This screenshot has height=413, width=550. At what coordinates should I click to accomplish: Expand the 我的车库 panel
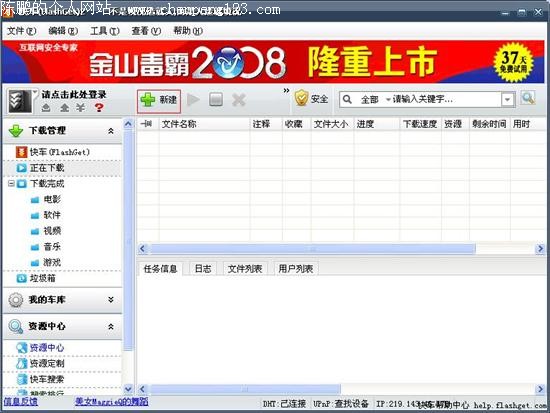(x=111, y=300)
